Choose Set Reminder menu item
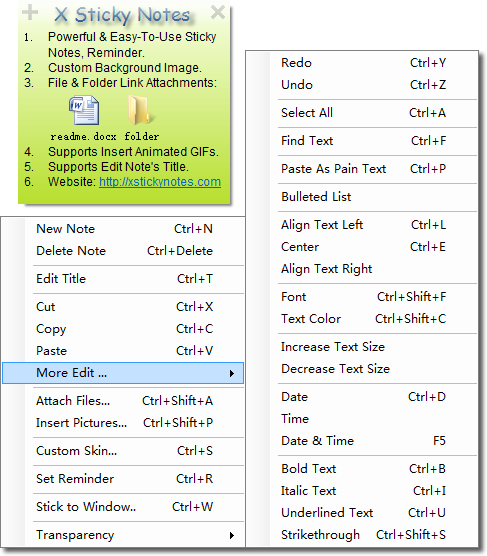The image size is (487, 556). 123,479
